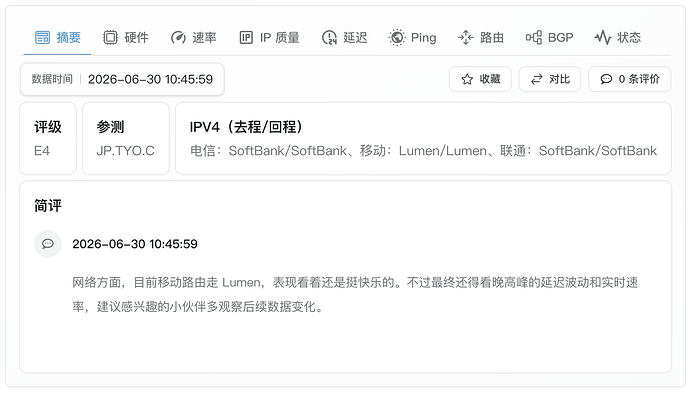Click the 速率 speedometer icon
690x393 pixels.
pyautogui.click(x=178, y=37)
